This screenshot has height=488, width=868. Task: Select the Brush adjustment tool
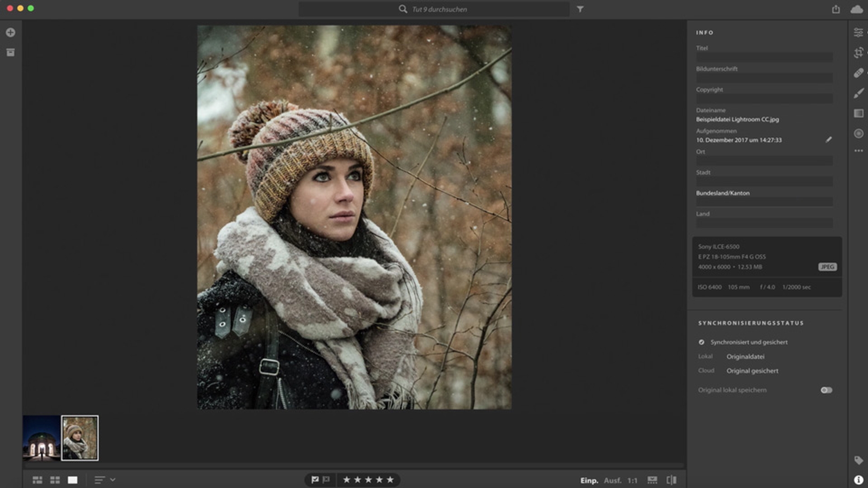(858, 93)
